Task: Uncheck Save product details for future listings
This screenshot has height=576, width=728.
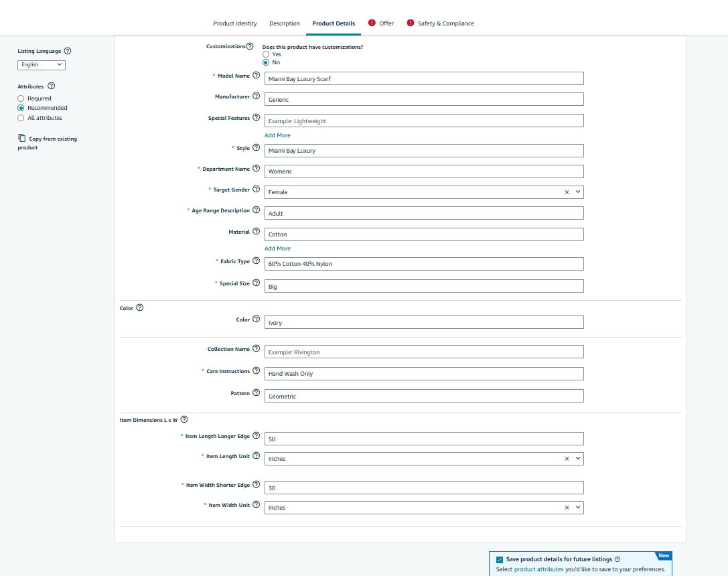Action: (500, 559)
